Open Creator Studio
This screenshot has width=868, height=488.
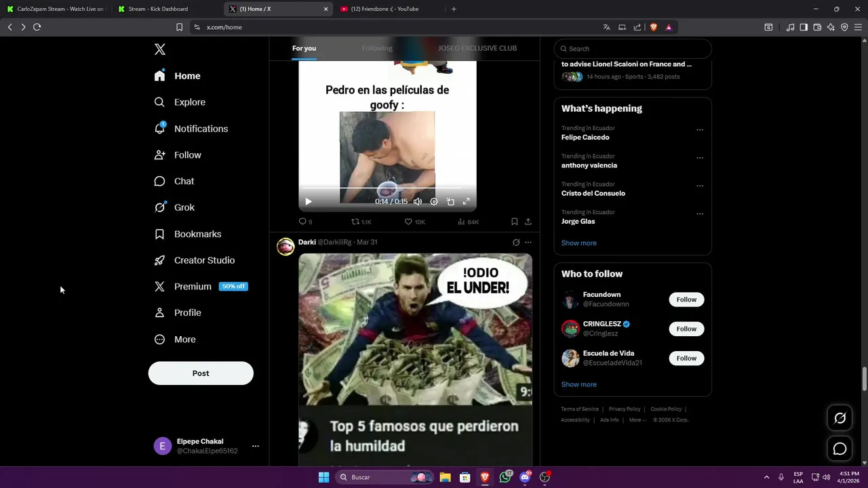point(195,260)
